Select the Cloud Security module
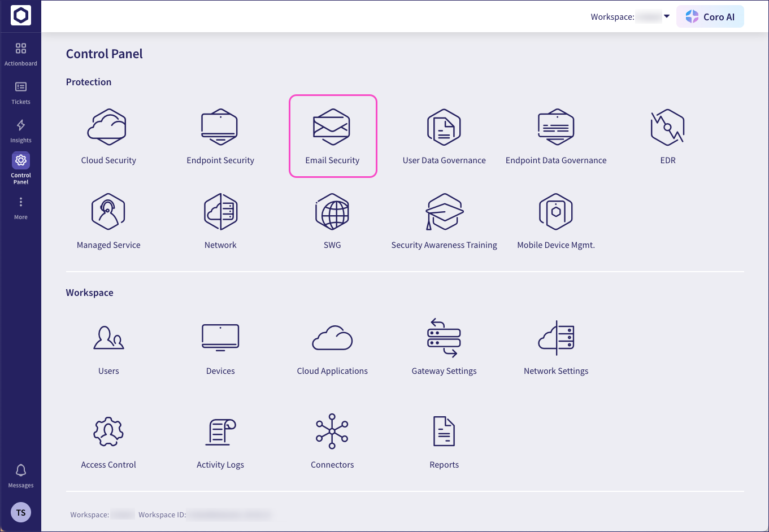Viewport: 769px width, 532px height. 108,136
